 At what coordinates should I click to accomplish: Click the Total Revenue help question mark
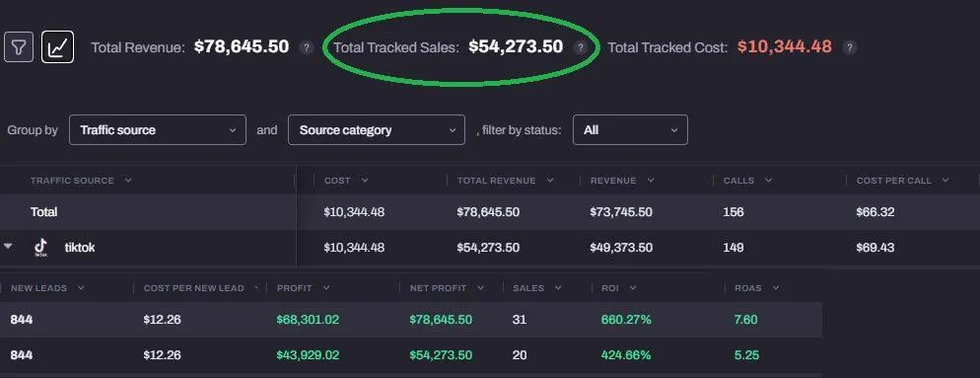click(306, 47)
